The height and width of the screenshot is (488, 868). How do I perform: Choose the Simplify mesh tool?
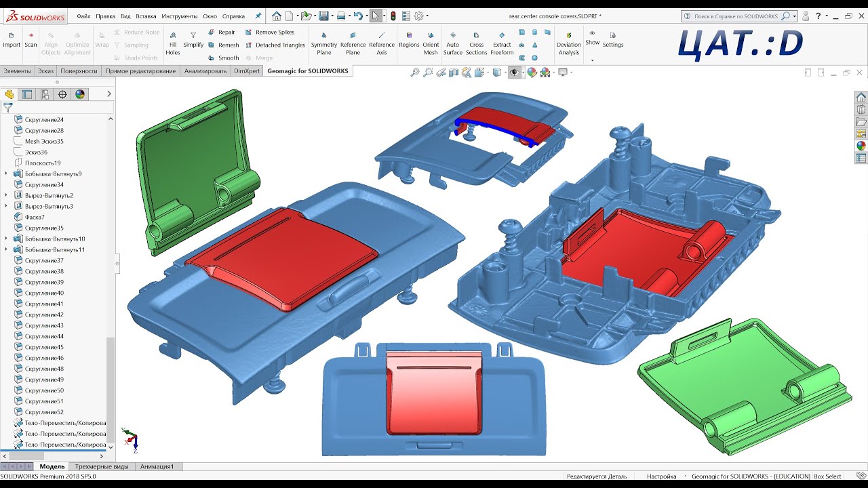(193, 39)
